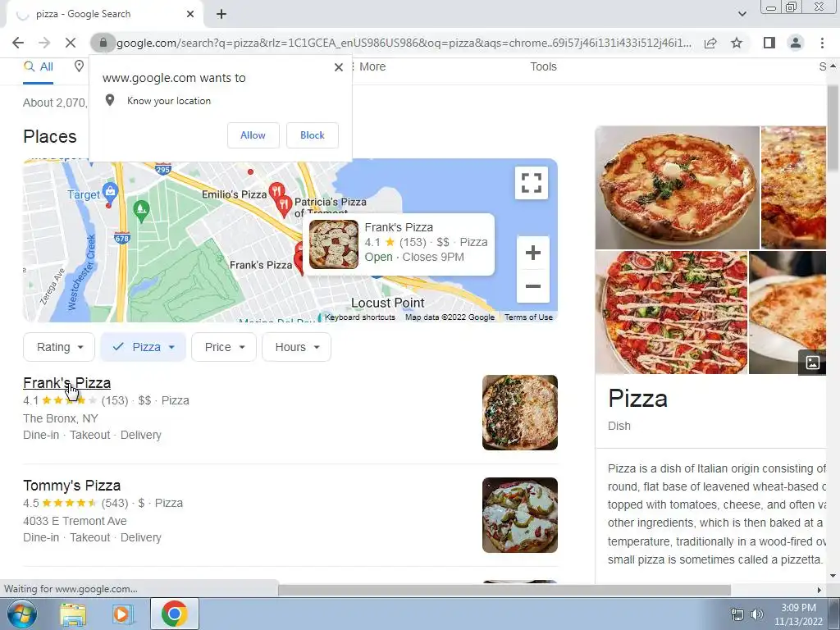Open the Chrome side panel
Viewport: 840px width, 630px height.
769,43
